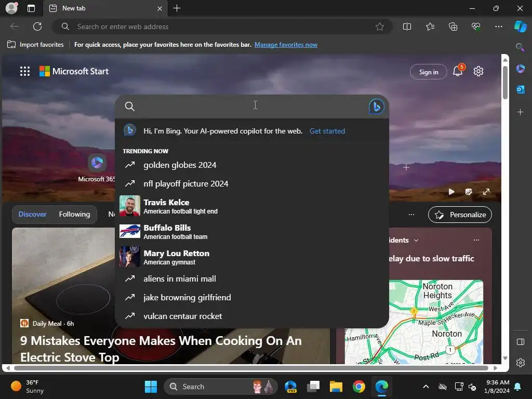The height and width of the screenshot is (399, 532).
Task: Add a sidebar app with plus
Action: (520, 112)
